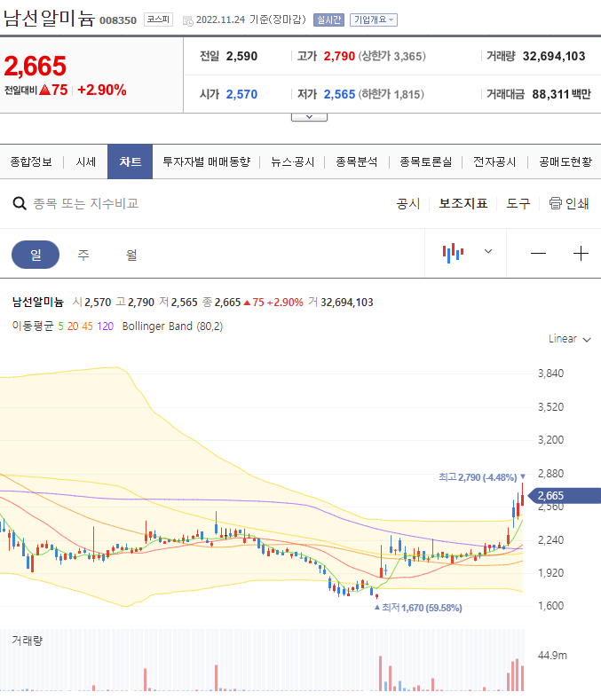Zoom out chart with minus icon
Viewport: 601px width, 700px height.
(x=538, y=254)
